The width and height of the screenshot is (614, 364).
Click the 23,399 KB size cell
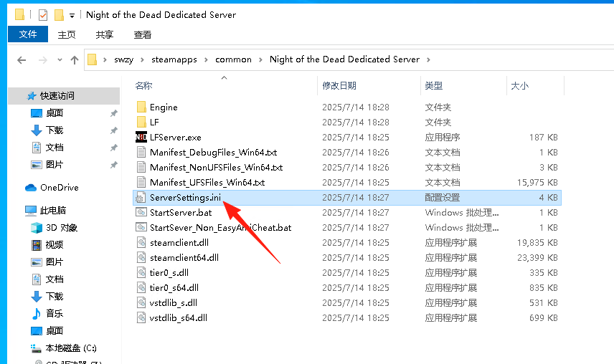pyautogui.click(x=537, y=258)
